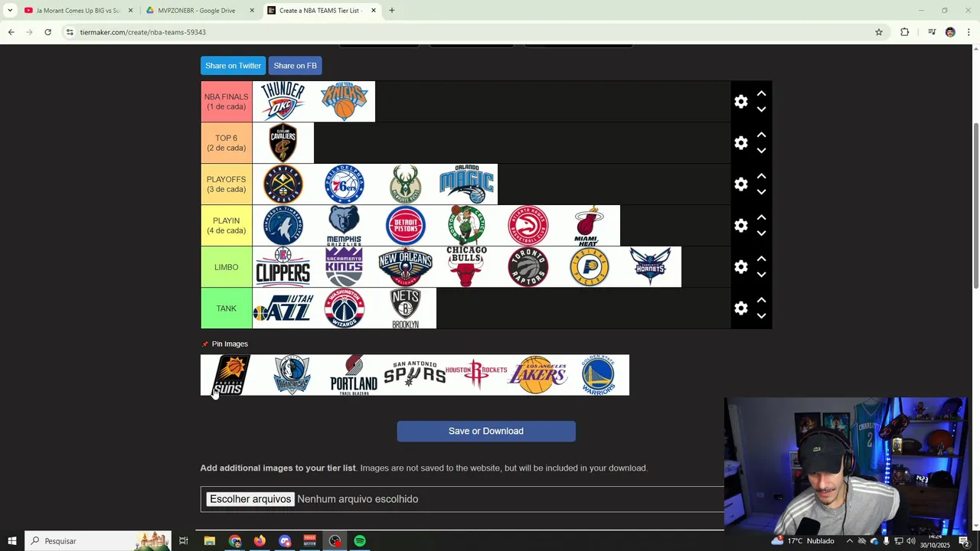Choose the Sacramento Kings logo
Viewport: 980px width, 551px height.
tap(345, 267)
